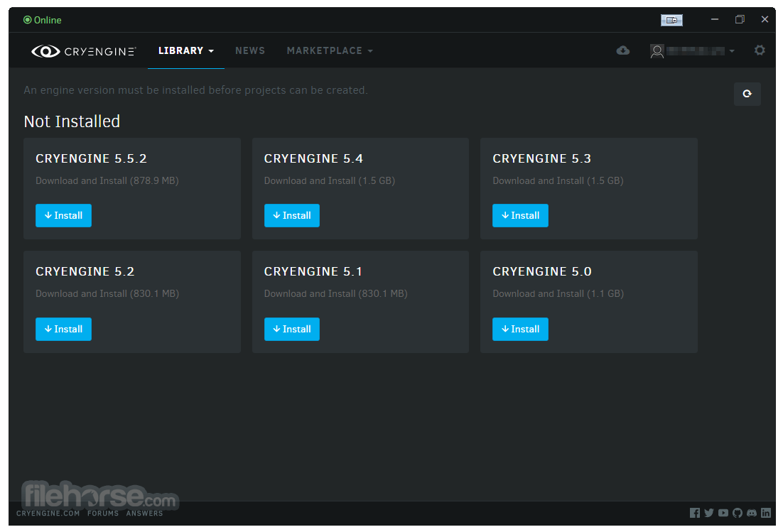Viewport: 783px width, 532px height.
Task: Open CRYENGINE Twitter page icon
Action: pos(708,513)
